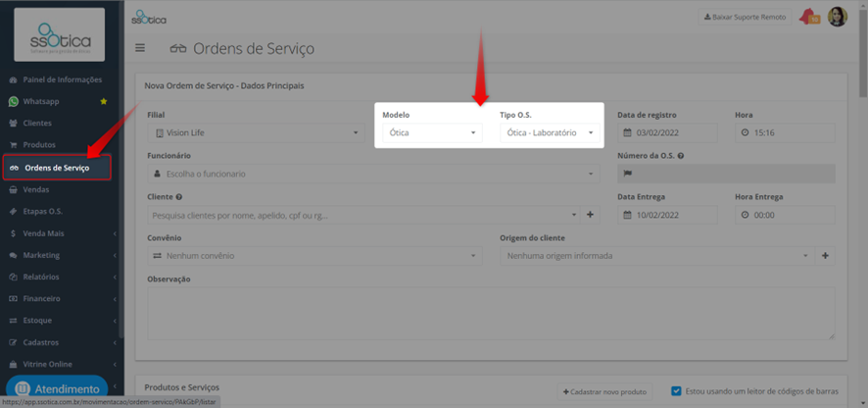Screen dimensions: 868x408
Task: Open the Convênio dropdown
Action: [314, 256]
